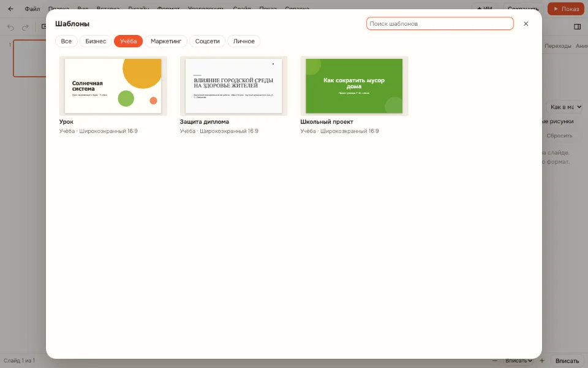
Task: Open the Файл menu
Action: point(32,9)
